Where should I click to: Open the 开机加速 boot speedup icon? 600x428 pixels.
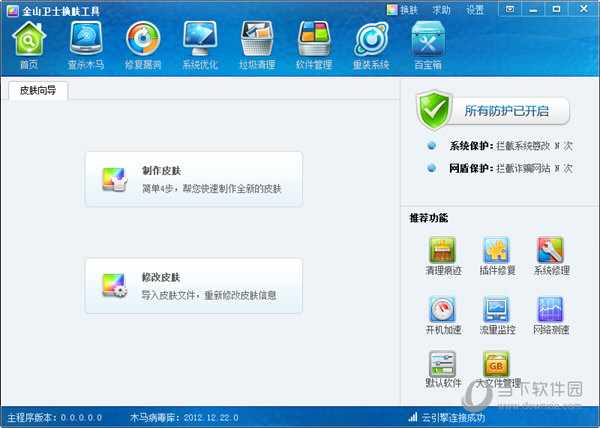[x=442, y=309]
